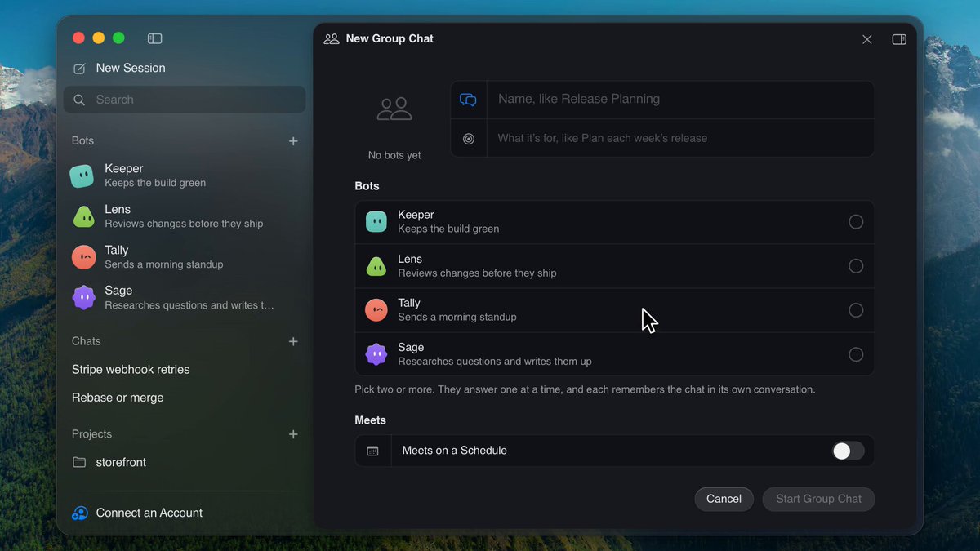Click 'Researches questions and writes t…' in sidebar
This screenshot has width=980, height=551.
coord(189,305)
